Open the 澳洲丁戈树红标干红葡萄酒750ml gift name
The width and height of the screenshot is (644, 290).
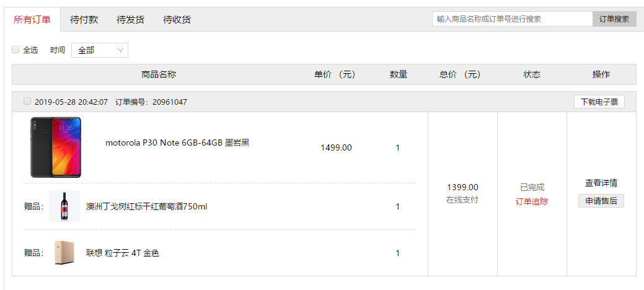tap(147, 206)
